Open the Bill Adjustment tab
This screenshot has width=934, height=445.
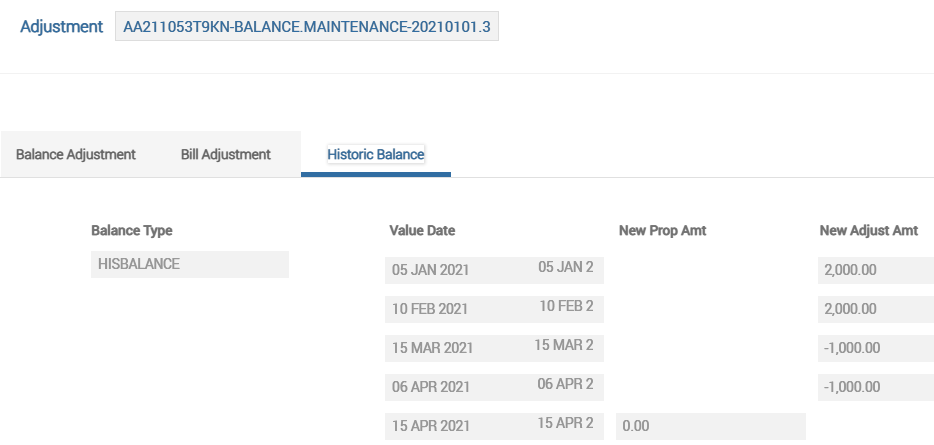pyautogui.click(x=226, y=155)
